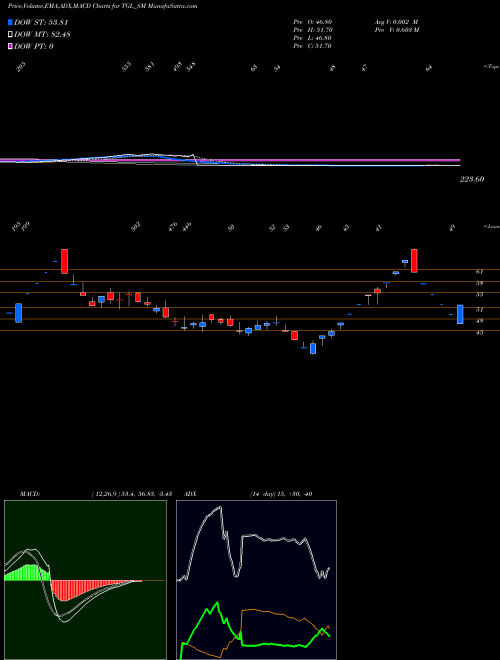The height and width of the screenshot is (660, 500).
Task: Click the tall red candlestick near the left peak
Action: pos(64,261)
